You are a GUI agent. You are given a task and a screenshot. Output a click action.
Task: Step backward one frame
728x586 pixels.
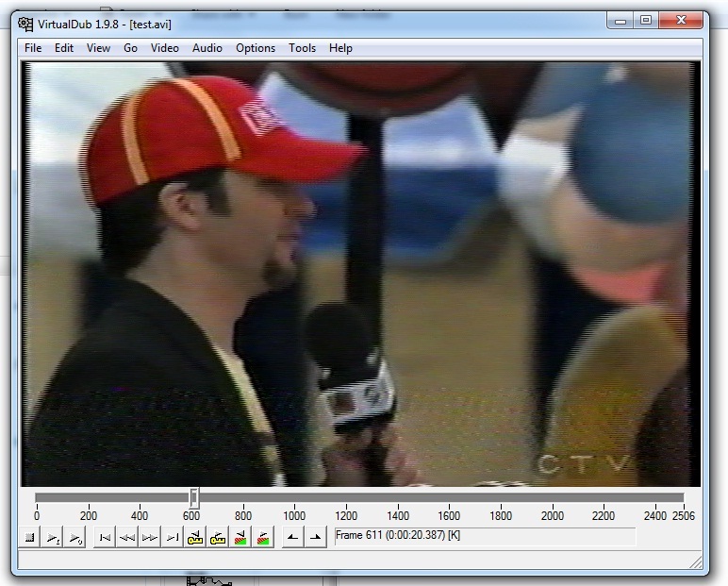127,537
